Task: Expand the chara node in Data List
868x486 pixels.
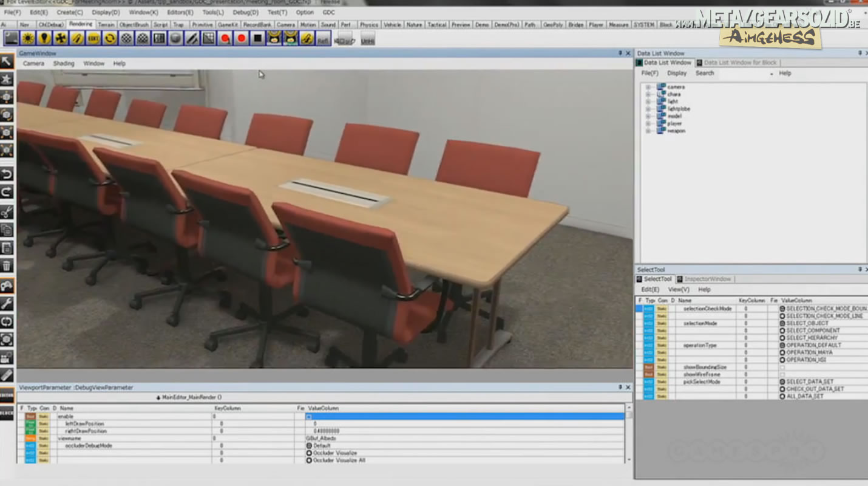Action: click(648, 94)
